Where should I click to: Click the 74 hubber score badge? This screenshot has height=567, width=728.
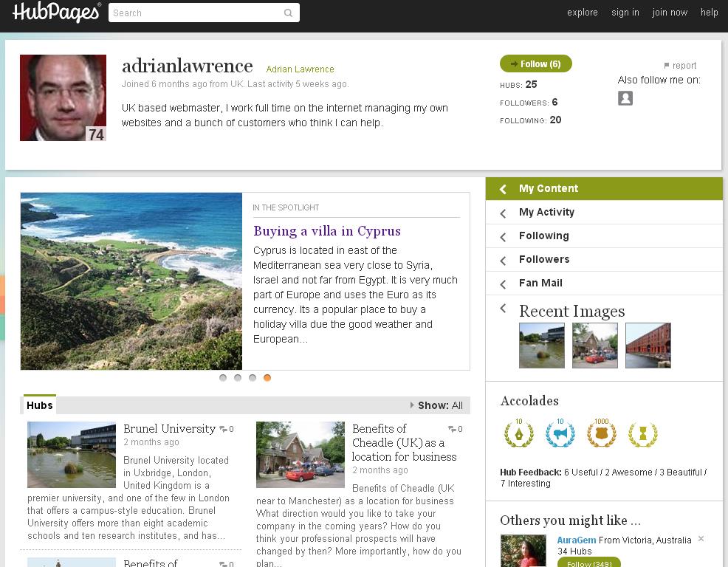tap(96, 134)
